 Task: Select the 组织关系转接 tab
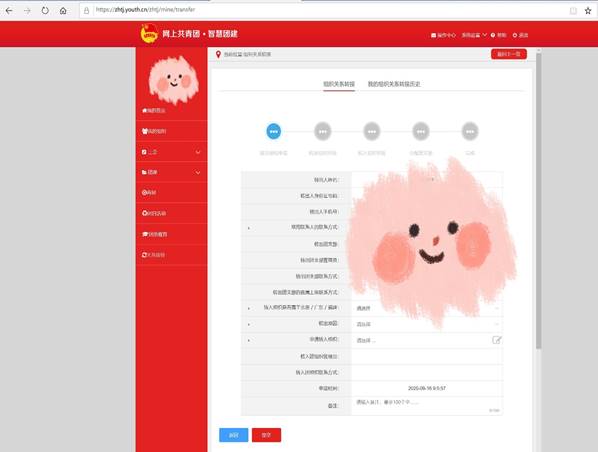pos(339,84)
